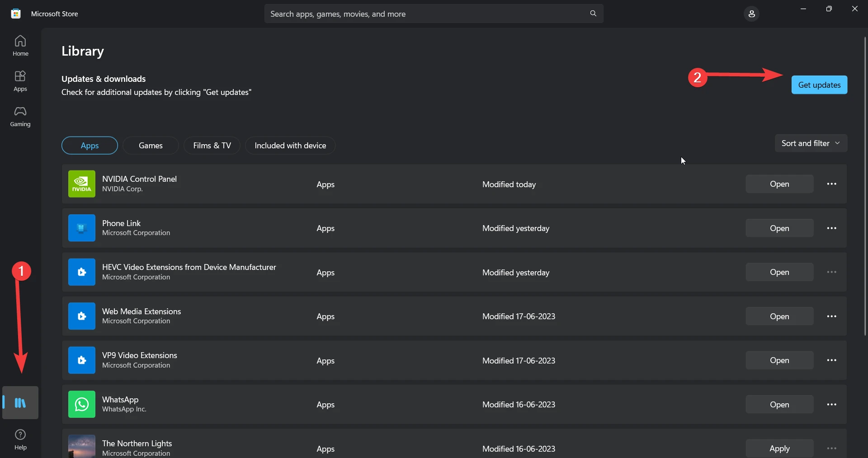Open Help in the sidebar
This screenshot has width=868, height=458.
(x=20, y=439)
